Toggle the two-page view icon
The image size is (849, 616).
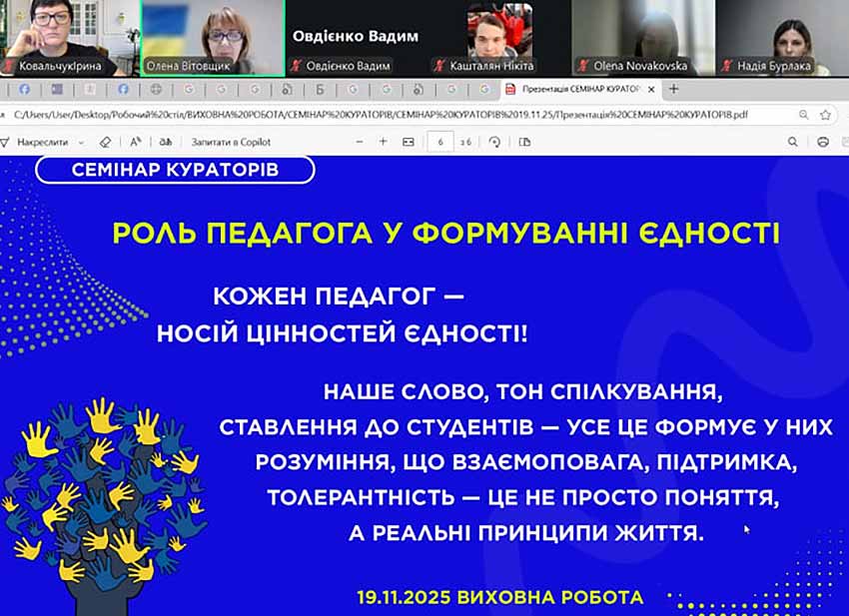pyautogui.click(x=524, y=142)
